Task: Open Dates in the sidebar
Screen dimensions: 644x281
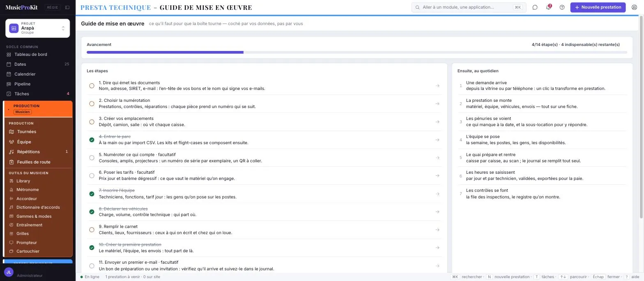Action: pyautogui.click(x=37, y=64)
